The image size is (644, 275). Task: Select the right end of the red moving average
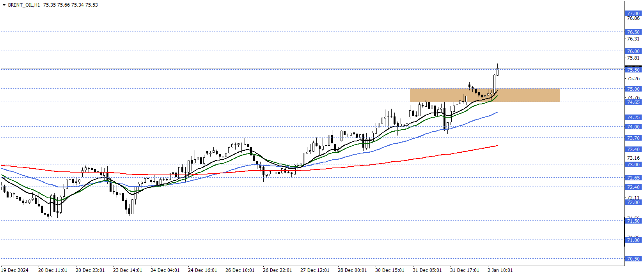[497, 146]
